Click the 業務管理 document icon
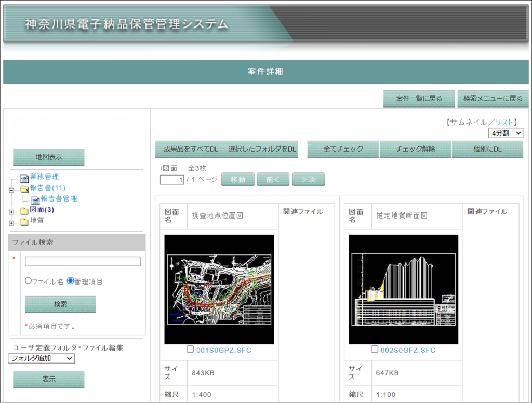This screenshot has height=403, width=532. pos(24,178)
